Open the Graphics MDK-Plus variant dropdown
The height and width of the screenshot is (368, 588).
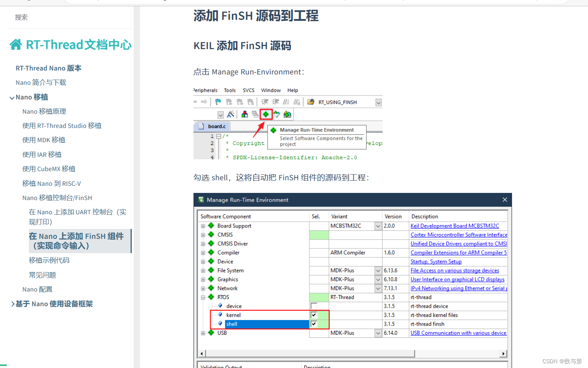[x=378, y=279]
